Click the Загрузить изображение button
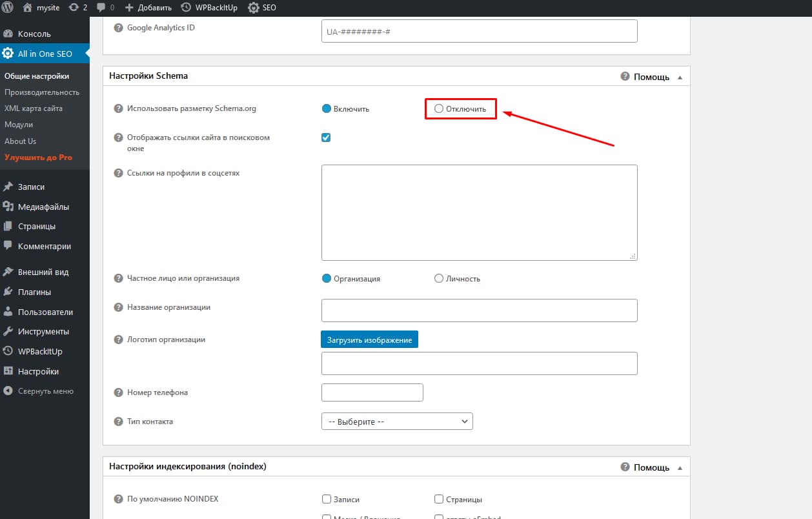The width and height of the screenshot is (812, 519). 369,339
